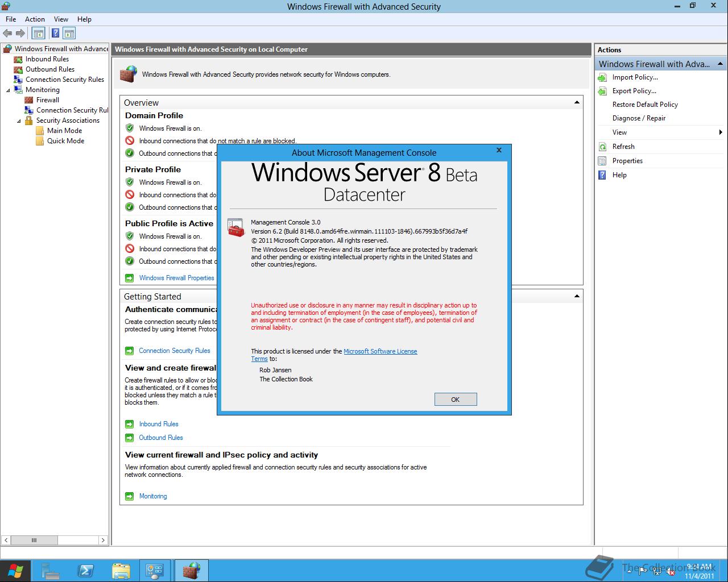Select Security Associations tree node
Image resolution: width=728 pixels, height=582 pixels.
click(x=68, y=120)
